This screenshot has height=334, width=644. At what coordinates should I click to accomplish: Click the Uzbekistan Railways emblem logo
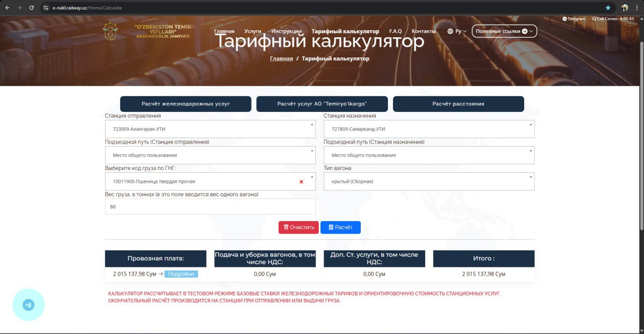pos(111,31)
